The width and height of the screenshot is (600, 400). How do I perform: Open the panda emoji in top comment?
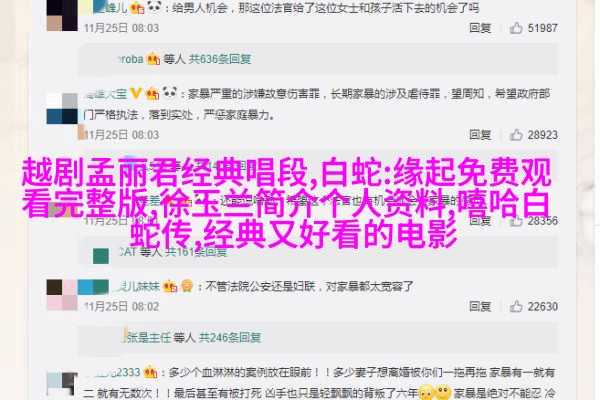154,6
